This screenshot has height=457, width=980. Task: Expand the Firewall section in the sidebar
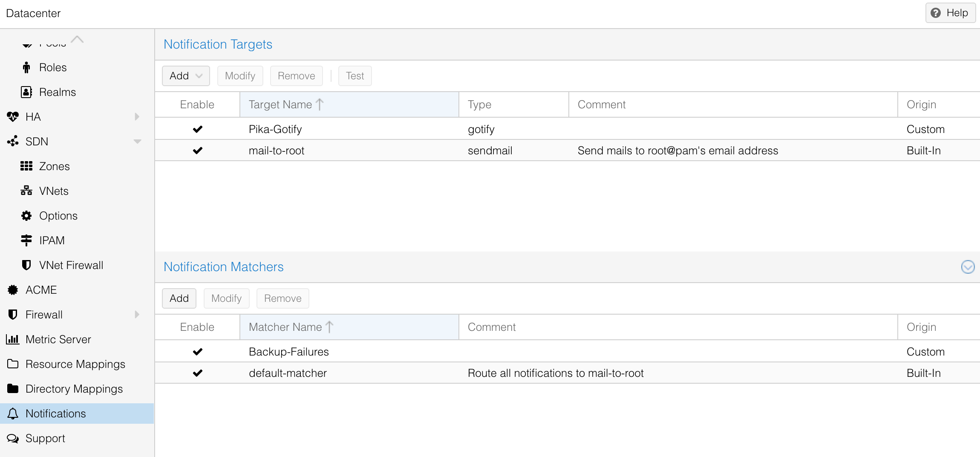click(x=136, y=314)
